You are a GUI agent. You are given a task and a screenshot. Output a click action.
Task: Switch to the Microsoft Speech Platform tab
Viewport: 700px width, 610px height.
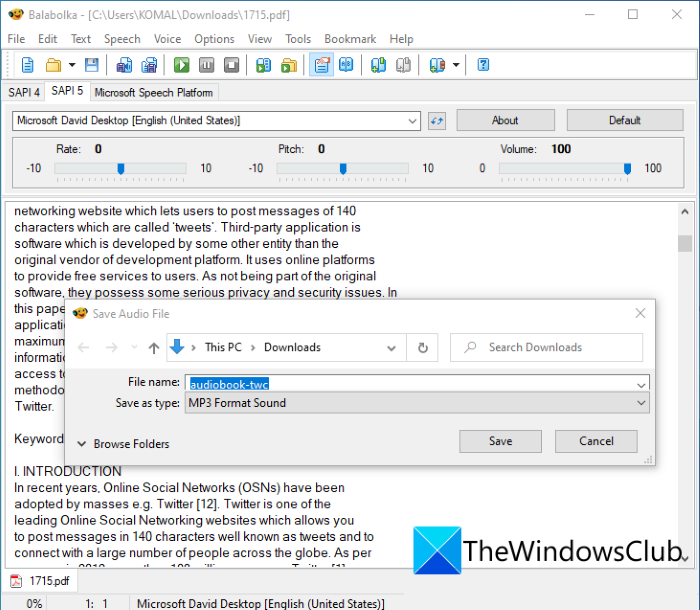tap(153, 93)
